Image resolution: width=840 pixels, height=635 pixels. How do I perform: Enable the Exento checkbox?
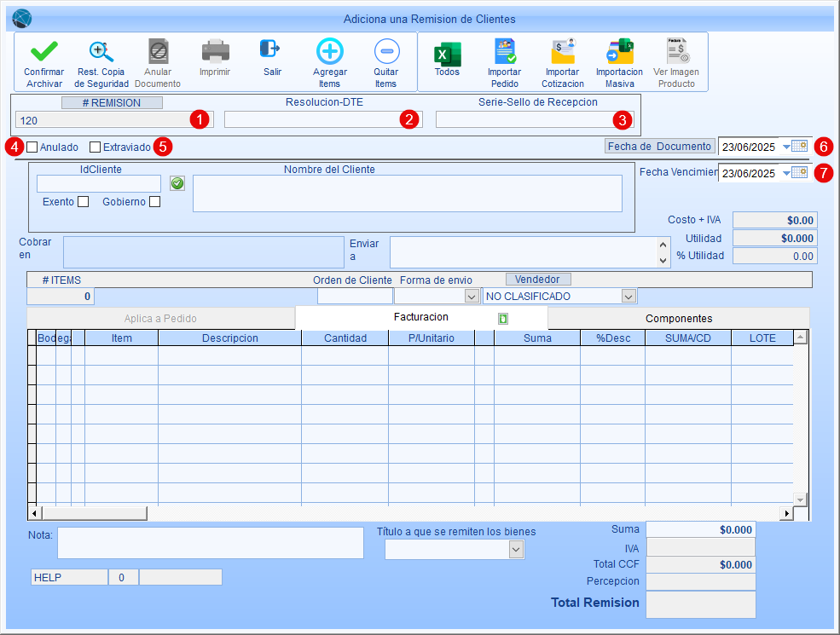click(x=83, y=202)
